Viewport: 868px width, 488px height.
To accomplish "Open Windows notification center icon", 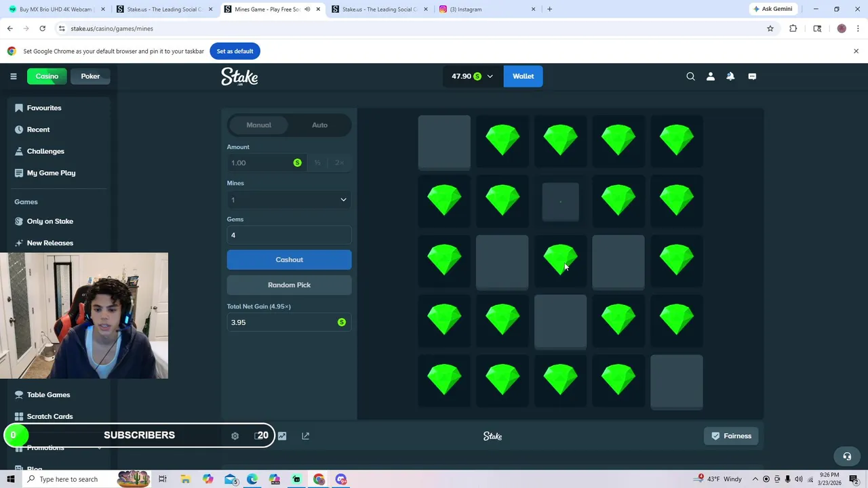I will (x=854, y=479).
